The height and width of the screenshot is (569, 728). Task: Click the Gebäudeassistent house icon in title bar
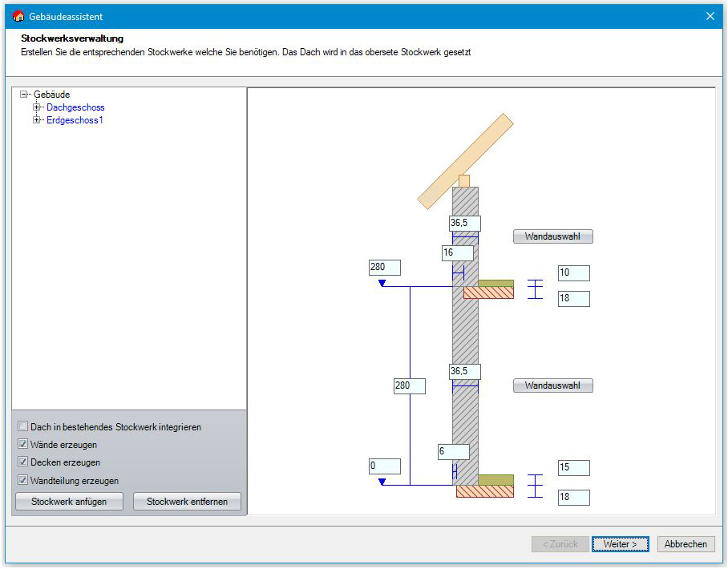point(18,16)
